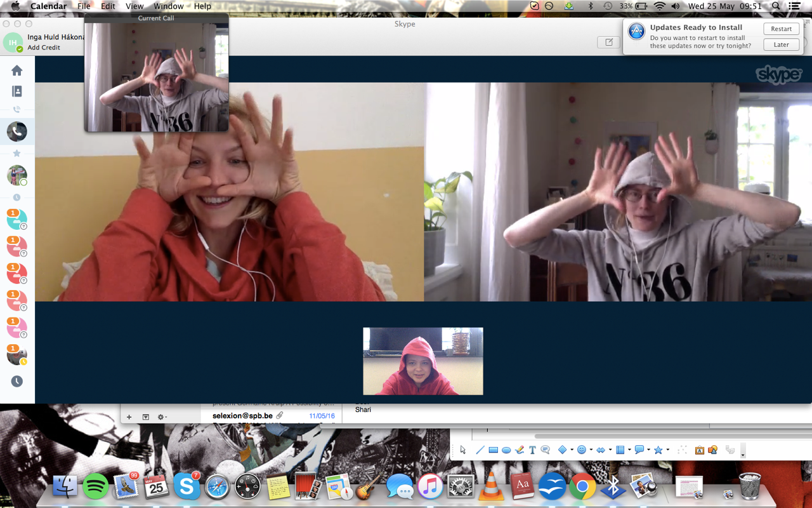Select the Rectangle tool in the drawing toolbar
This screenshot has width=812, height=508.
[493, 450]
